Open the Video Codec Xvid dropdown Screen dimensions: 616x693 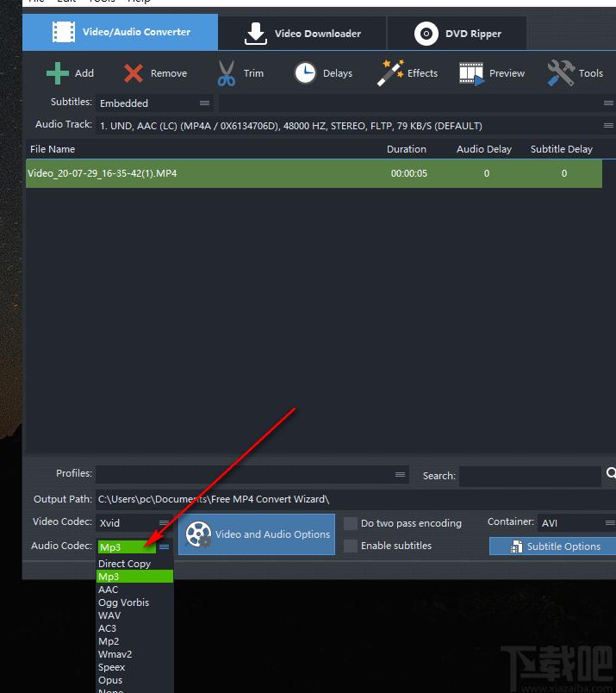(x=134, y=523)
